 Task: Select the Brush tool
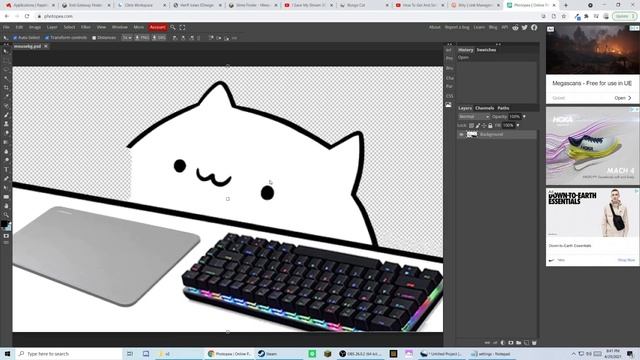(x=6, y=115)
